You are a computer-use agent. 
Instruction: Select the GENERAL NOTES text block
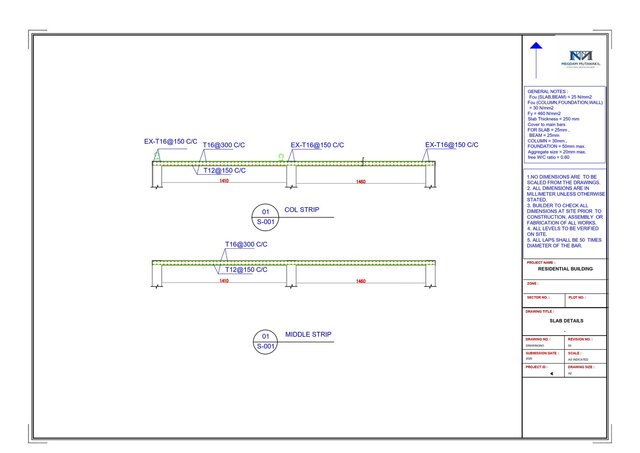(565, 124)
